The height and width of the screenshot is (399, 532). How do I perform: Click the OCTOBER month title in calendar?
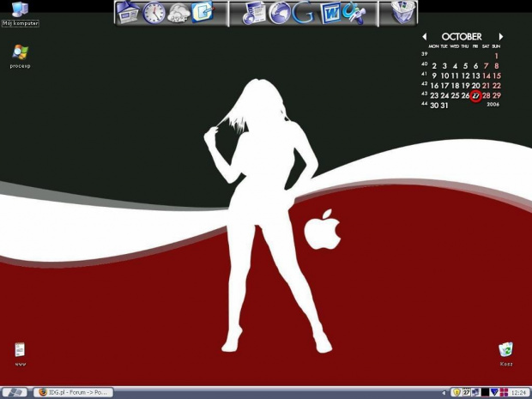[x=462, y=37]
